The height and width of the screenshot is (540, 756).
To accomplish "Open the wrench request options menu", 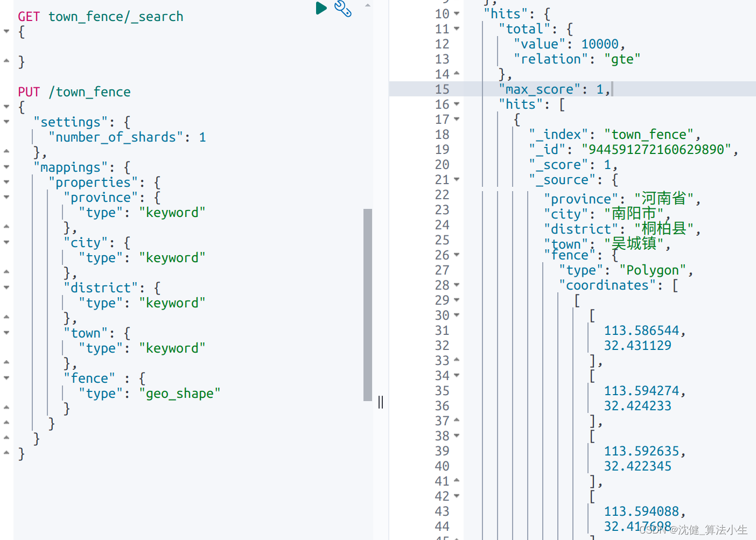I will [343, 9].
